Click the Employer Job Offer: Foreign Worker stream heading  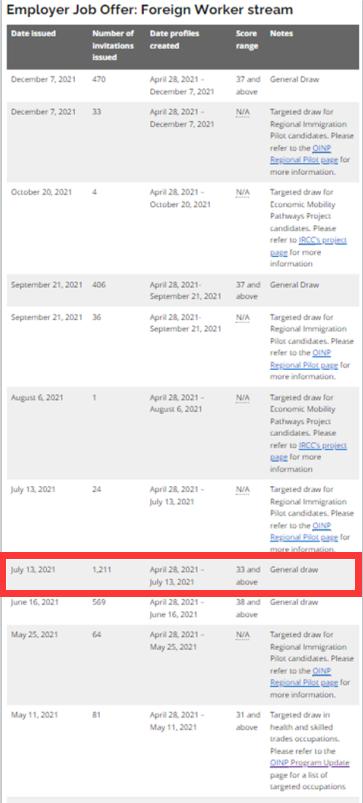click(x=150, y=10)
